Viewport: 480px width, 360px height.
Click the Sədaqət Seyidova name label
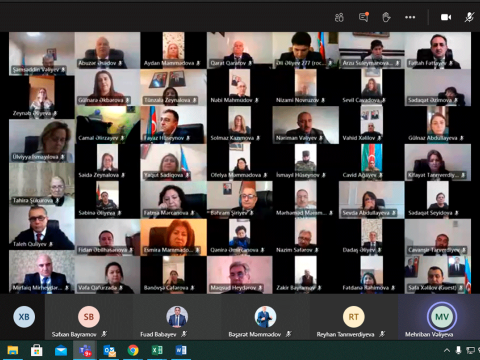(430, 213)
